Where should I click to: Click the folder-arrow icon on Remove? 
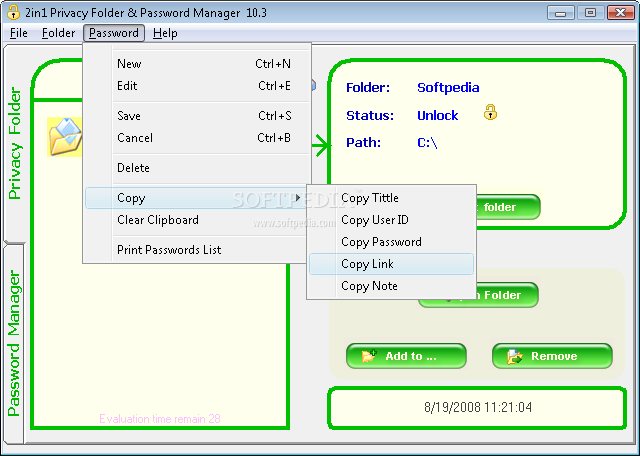coord(515,356)
